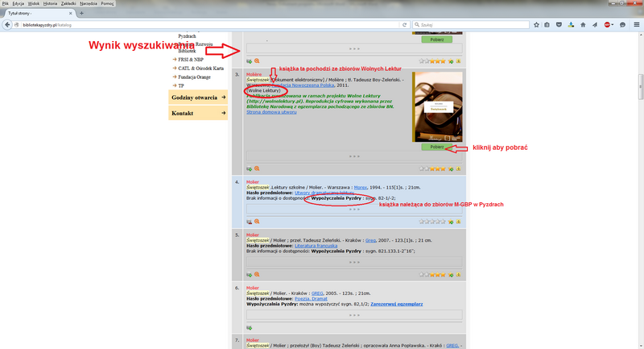Viewport: 644px width, 349px height.
Task: Click the Pobierz button below the book cover
Action: point(436,147)
